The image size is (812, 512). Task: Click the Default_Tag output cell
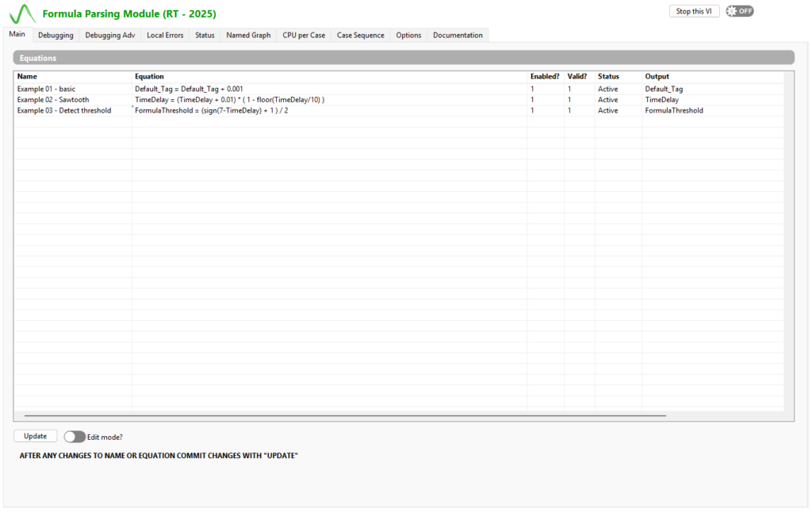(713, 89)
